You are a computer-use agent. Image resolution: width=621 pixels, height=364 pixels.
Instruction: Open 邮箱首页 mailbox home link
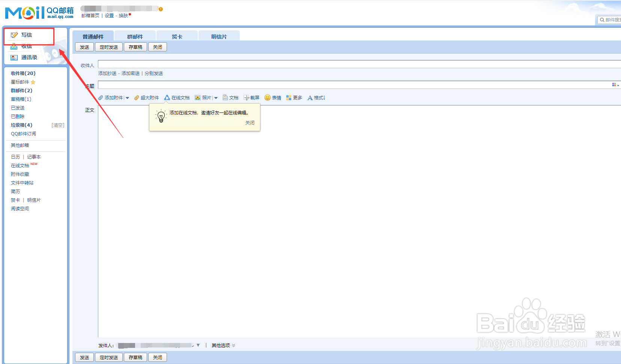point(90,16)
